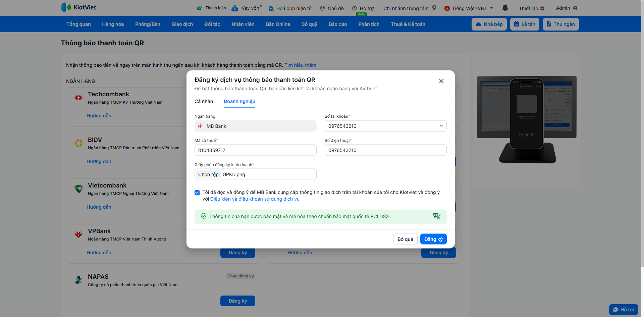The height and width of the screenshot is (317, 644).
Task: Click the GPKD.png file name
Action: click(x=234, y=174)
